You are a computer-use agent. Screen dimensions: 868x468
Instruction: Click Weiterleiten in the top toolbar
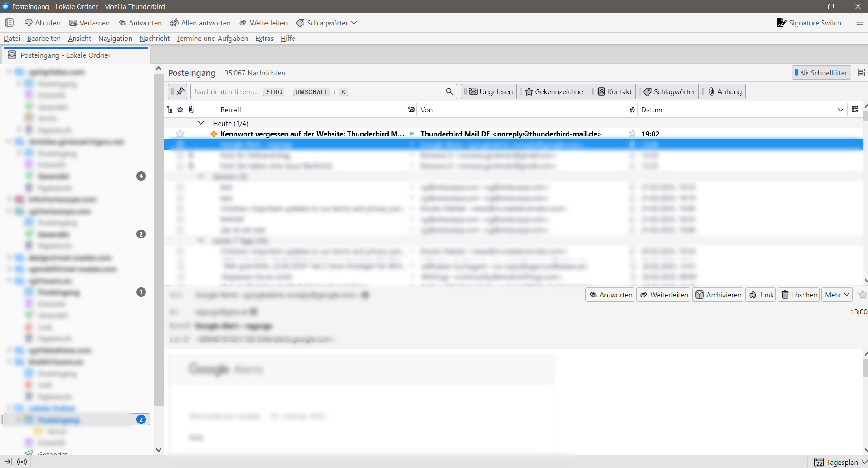pyautogui.click(x=264, y=23)
